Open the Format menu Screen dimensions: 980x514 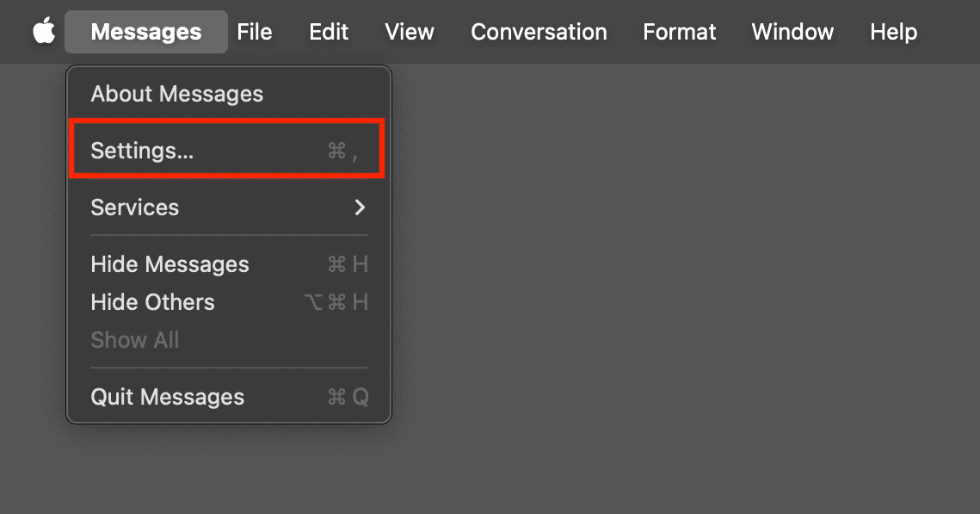coord(679,32)
